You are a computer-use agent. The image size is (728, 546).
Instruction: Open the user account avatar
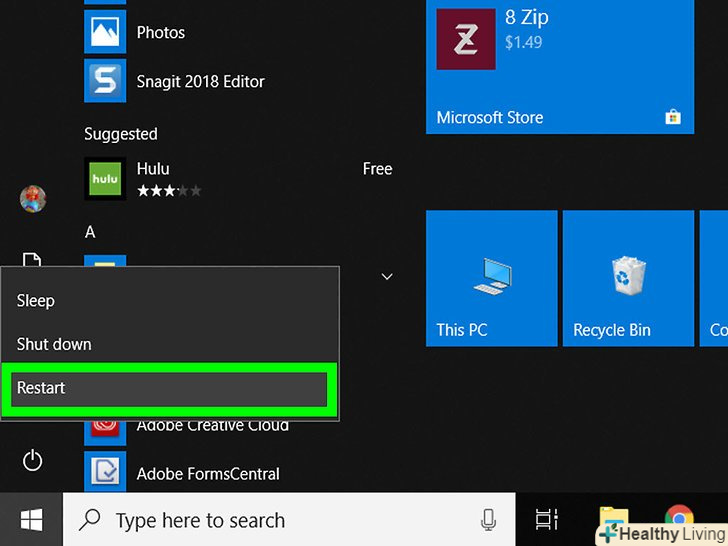point(33,198)
